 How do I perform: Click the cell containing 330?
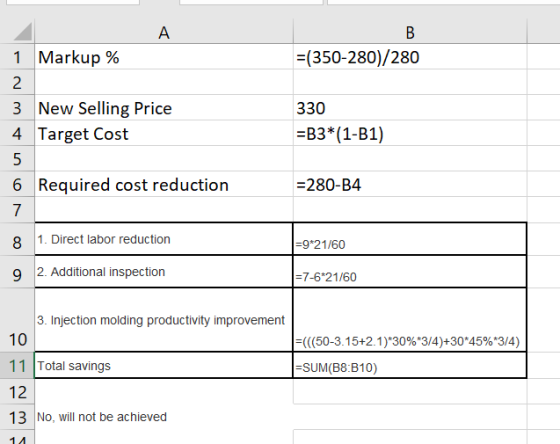(x=410, y=108)
